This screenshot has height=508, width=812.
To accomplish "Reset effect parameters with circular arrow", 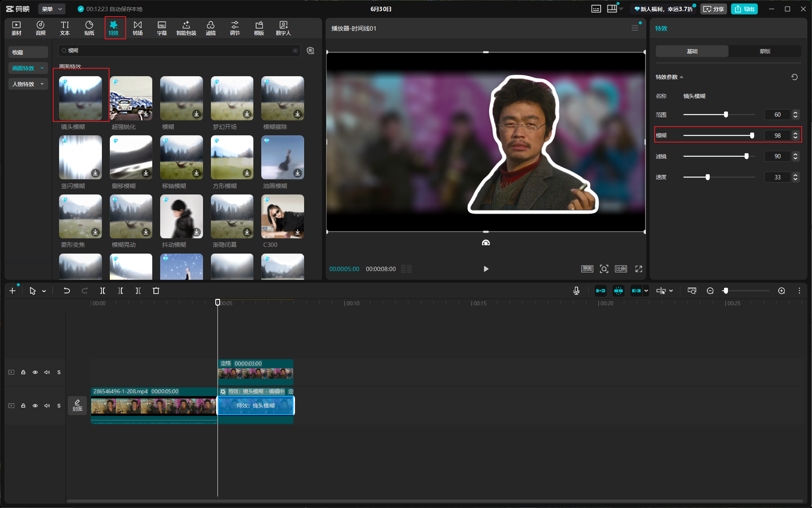I will coord(795,77).
